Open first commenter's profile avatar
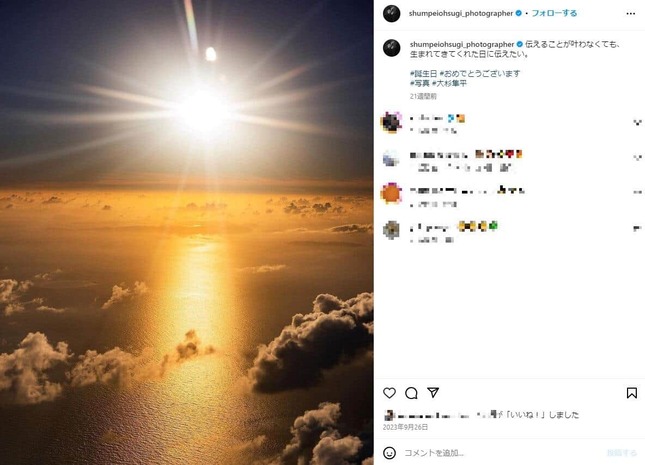Screen dimensions: 645x465 click(392, 123)
